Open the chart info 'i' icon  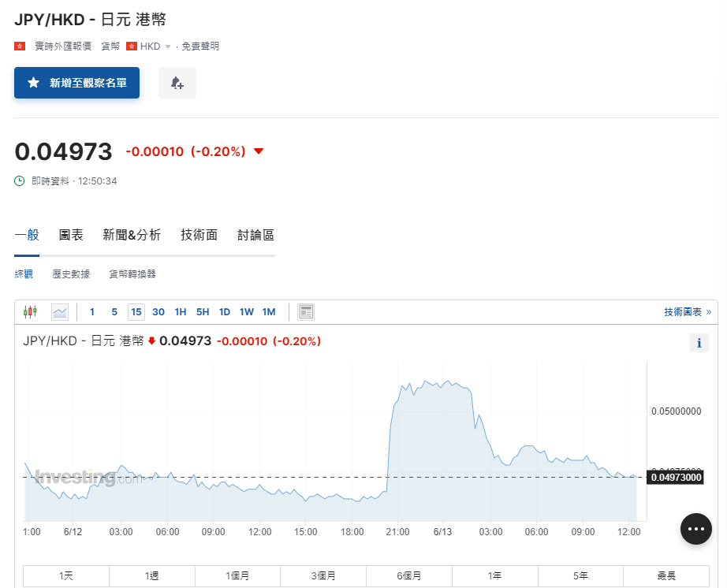699,342
